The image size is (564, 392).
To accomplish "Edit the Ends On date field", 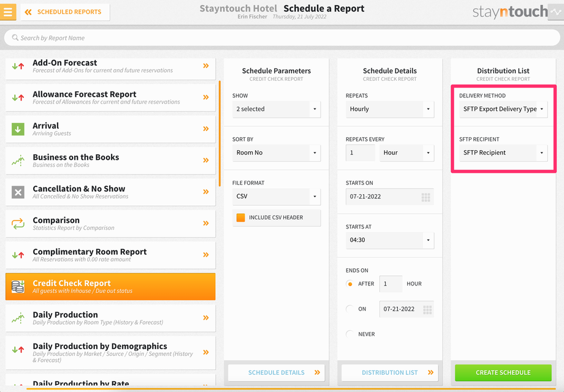I will [x=406, y=309].
